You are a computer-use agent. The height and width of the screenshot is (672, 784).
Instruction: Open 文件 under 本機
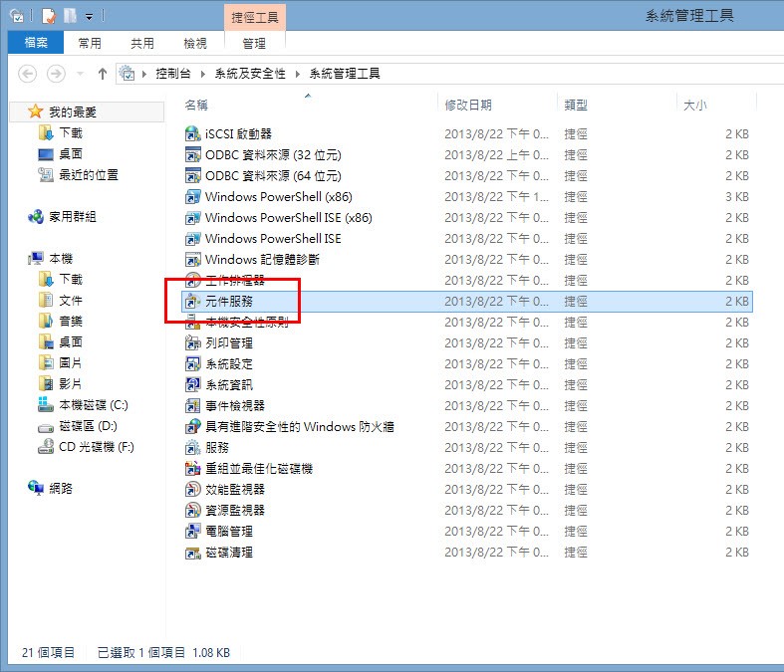(71, 301)
